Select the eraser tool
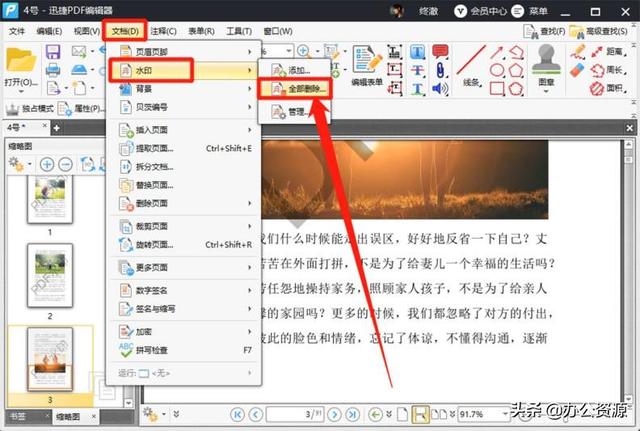The width and height of the screenshot is (640, 431). (577, 70)
